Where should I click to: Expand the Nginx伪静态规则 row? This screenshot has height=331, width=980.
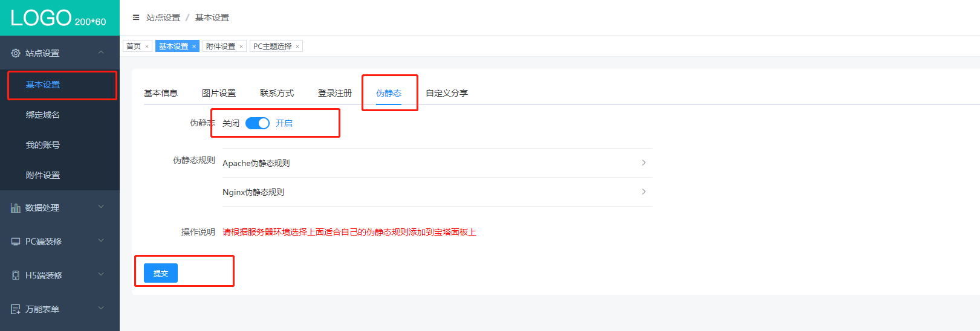(x=643, y=191)
